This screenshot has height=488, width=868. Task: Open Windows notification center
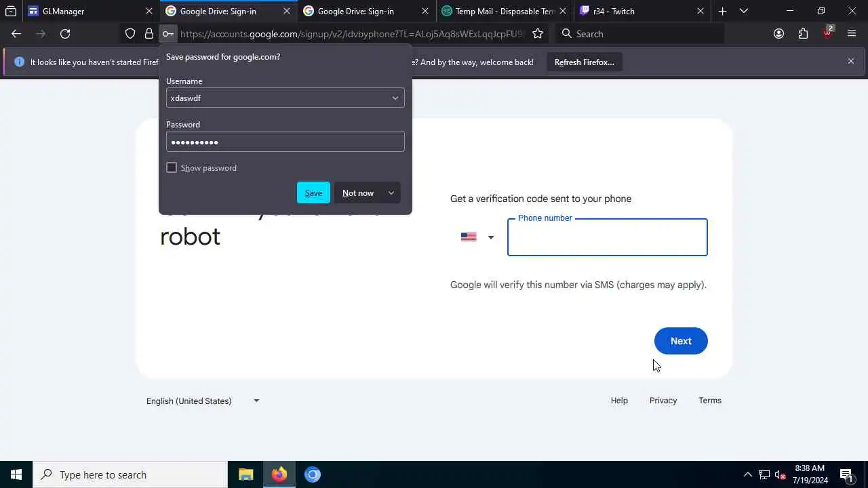(x=847, y=474)
